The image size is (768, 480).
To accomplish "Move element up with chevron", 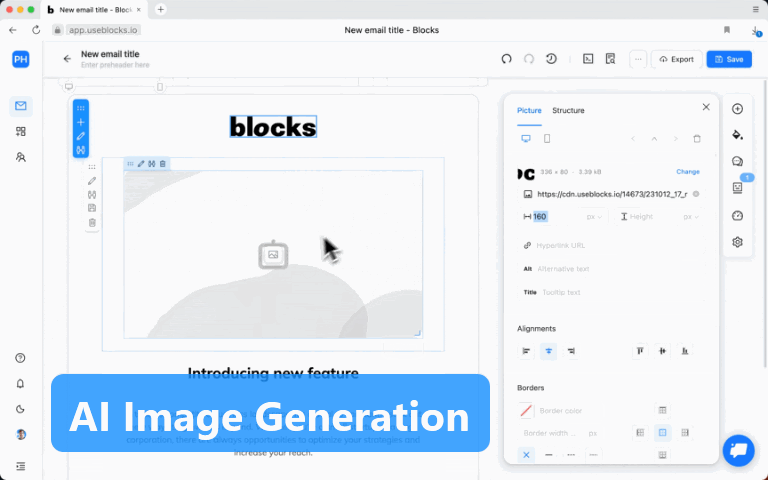I will click(x=654, y=139).
